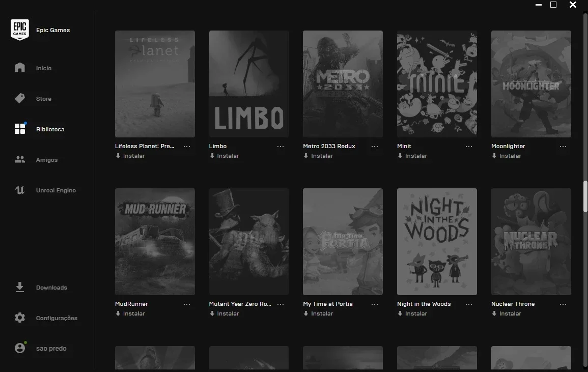Click sao predo account name
The width and height of the screenshot is (588, 372).
[51, 349]
